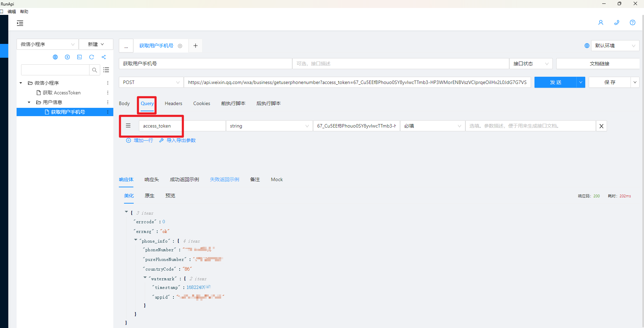Open the more menu for the 用户信息 folder
This screenshot has width=644, height=328.
coord(108,102)
